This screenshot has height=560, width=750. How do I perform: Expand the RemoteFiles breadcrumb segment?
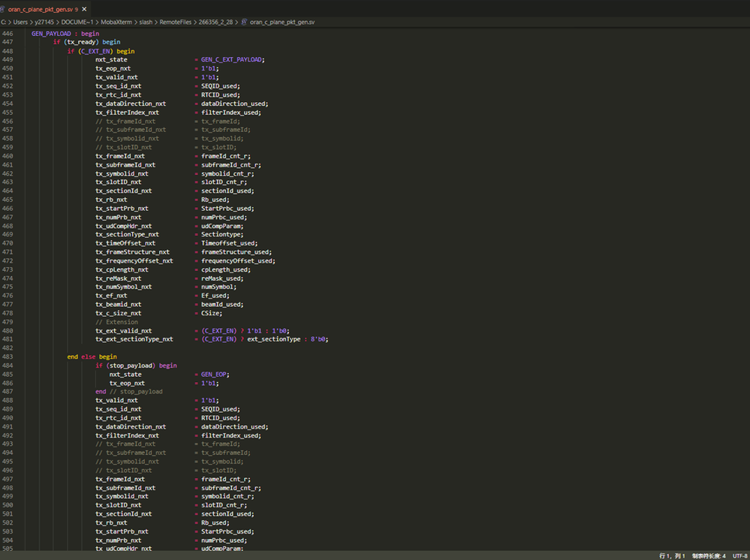tap(174, 22)
